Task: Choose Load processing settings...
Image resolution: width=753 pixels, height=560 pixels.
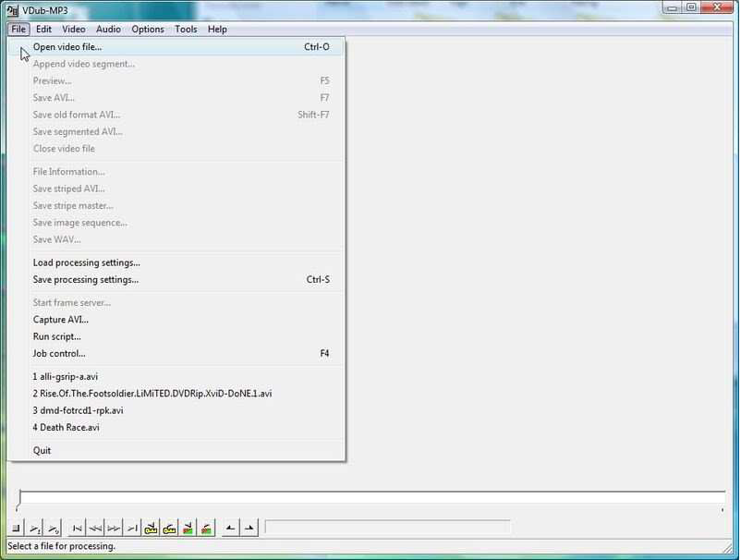Action: click(x=176, y=262)
